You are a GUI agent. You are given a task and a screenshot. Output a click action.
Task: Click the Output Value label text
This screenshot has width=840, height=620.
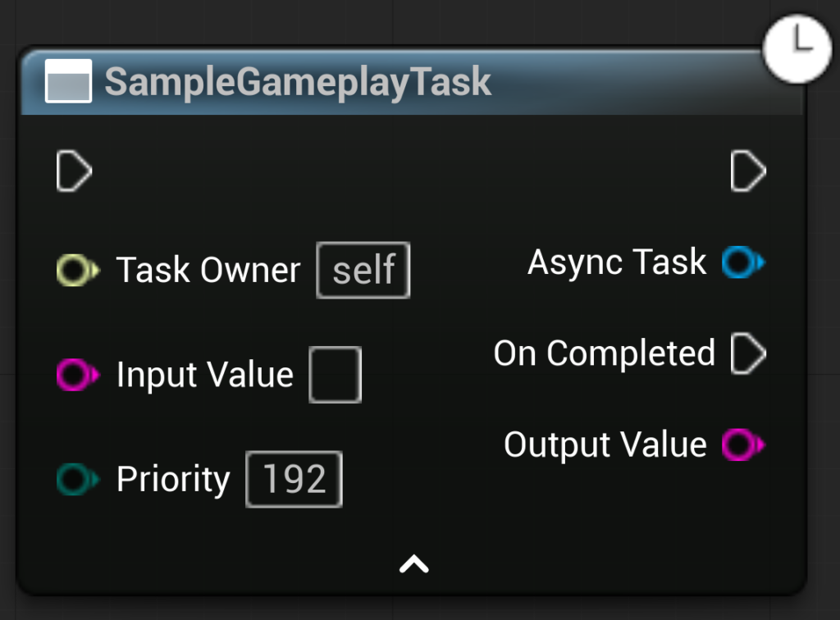[x=605, y=444]
